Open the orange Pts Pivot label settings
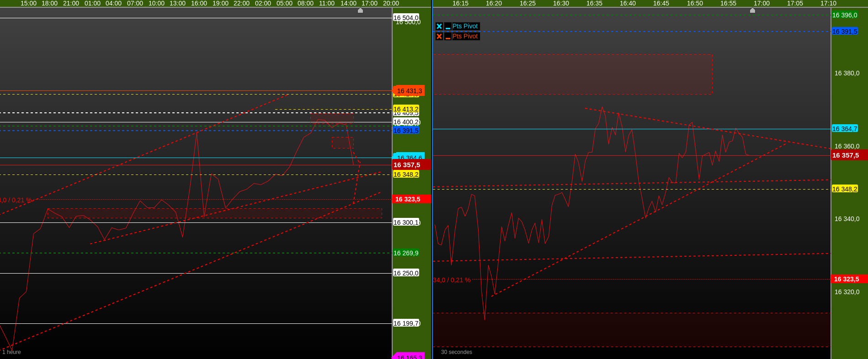This screenshot has height=359, width=868. point(465,37)
